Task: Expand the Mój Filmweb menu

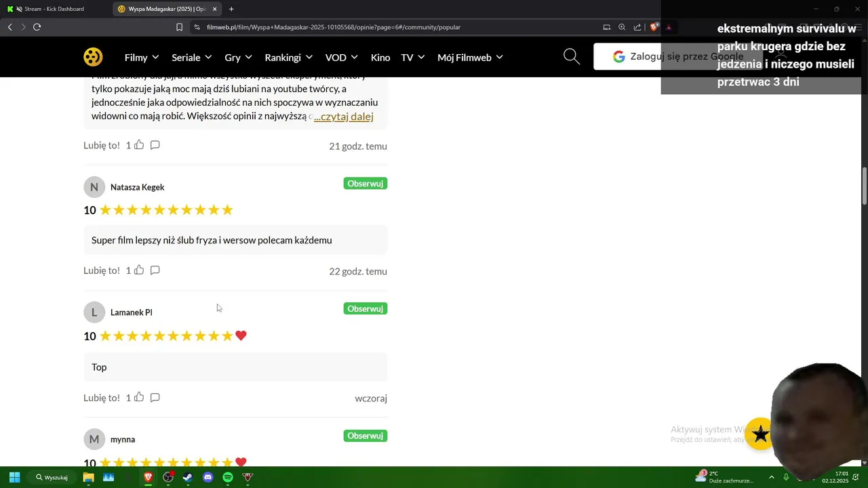Action: pos(471,58)
